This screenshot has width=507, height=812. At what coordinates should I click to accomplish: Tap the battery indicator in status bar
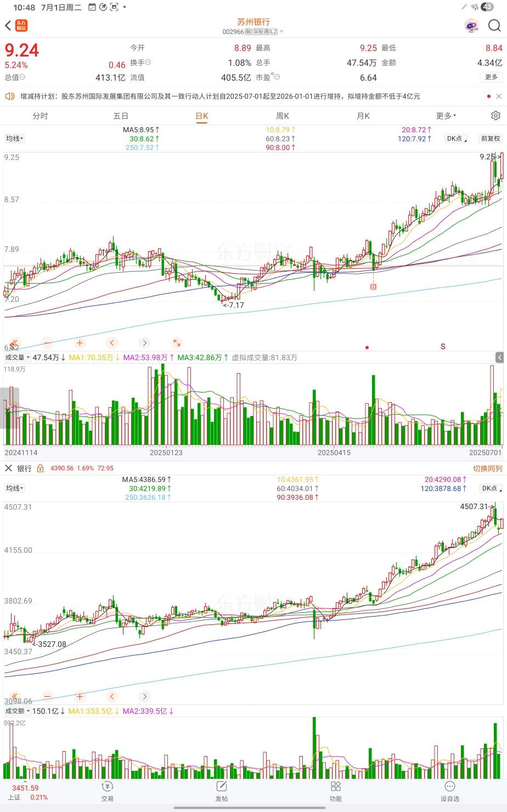click(487, 7)
